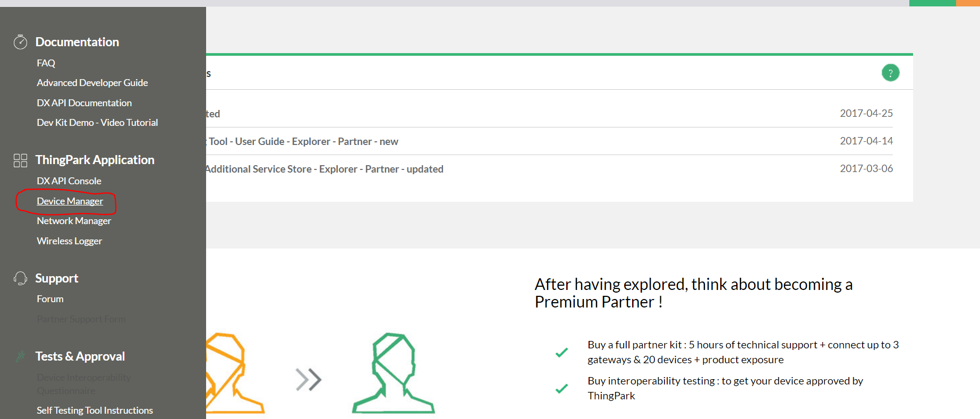Open Network Manager application

tap(74, 221)
